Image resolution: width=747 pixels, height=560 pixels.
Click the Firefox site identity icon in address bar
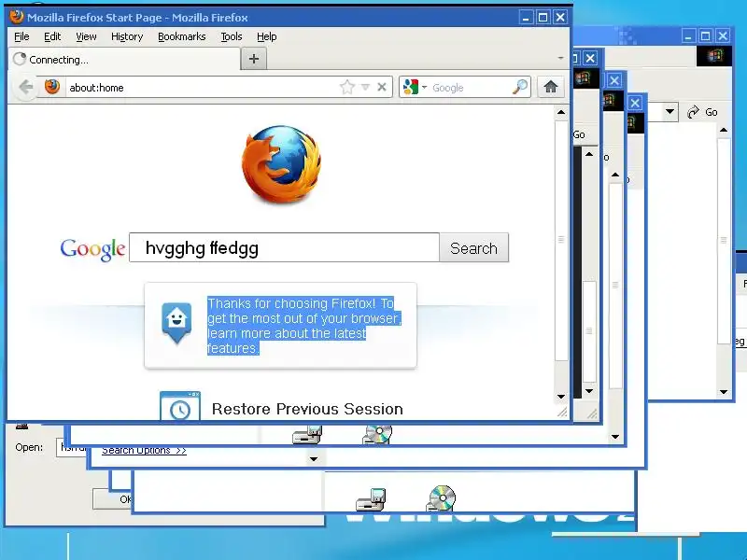[x=52, y=87]
